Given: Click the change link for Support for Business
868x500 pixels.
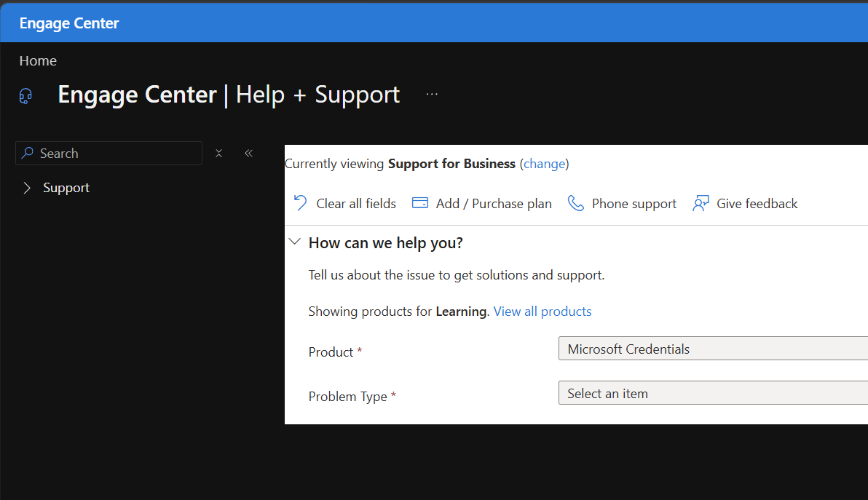Looking at the screenshot, I should coord(545,164).
